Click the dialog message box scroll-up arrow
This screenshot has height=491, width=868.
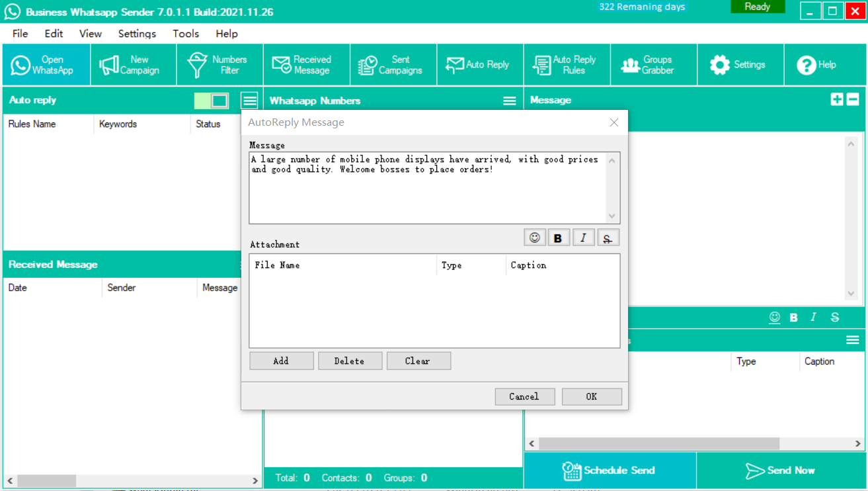tap(612, 160)
